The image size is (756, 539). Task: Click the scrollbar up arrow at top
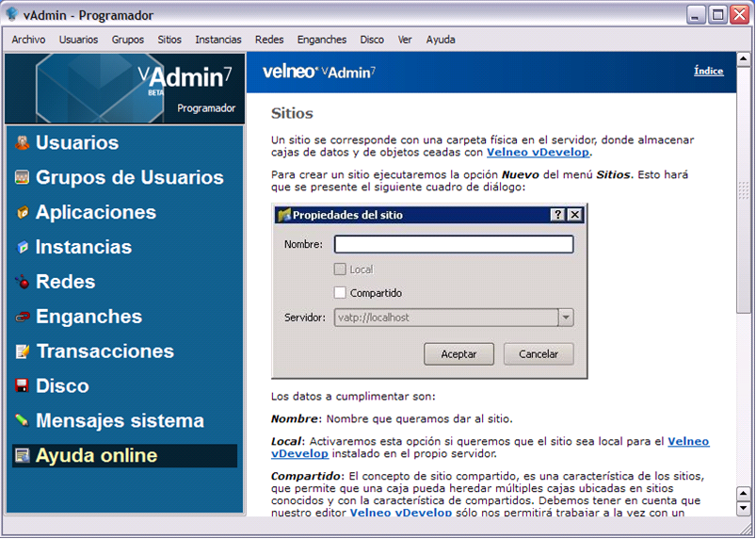(743, 59)
